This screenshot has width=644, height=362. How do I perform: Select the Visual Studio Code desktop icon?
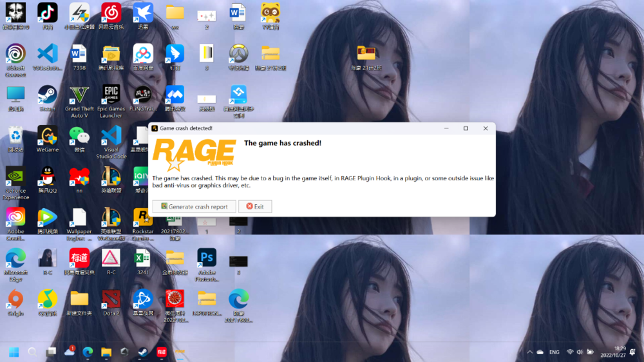(111, 142)
